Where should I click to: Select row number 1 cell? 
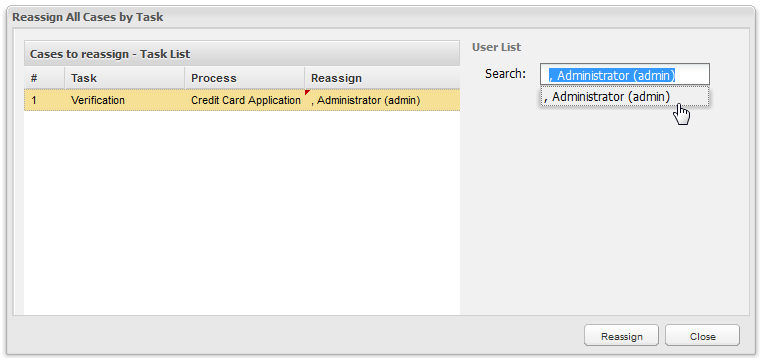[x=44, y=100]
